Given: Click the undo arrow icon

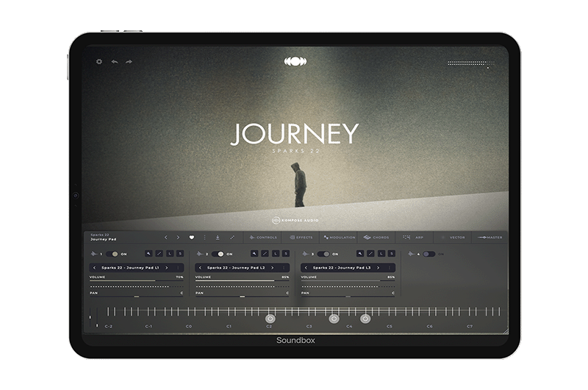Looking at the screenshot, I should point(115,62).
